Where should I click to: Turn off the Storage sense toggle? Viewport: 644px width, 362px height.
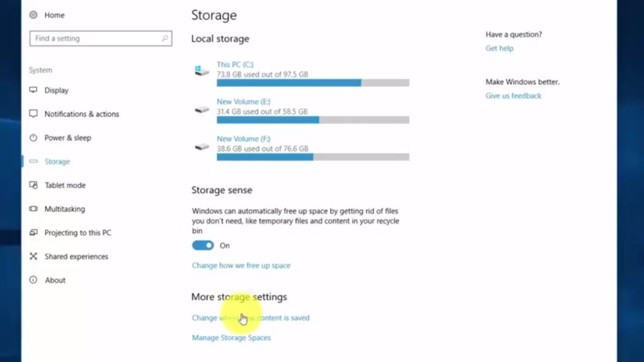click(x=203, y=245)
